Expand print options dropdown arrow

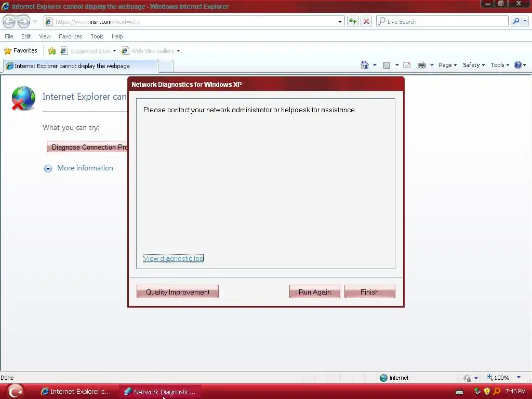pos(432,65)
